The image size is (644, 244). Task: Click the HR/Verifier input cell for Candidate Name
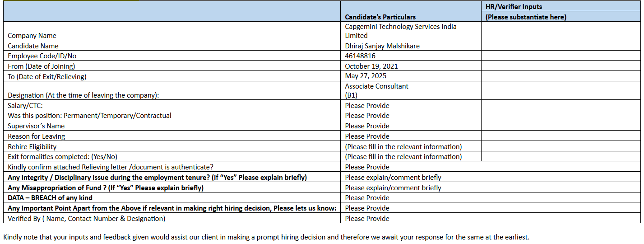561,46
